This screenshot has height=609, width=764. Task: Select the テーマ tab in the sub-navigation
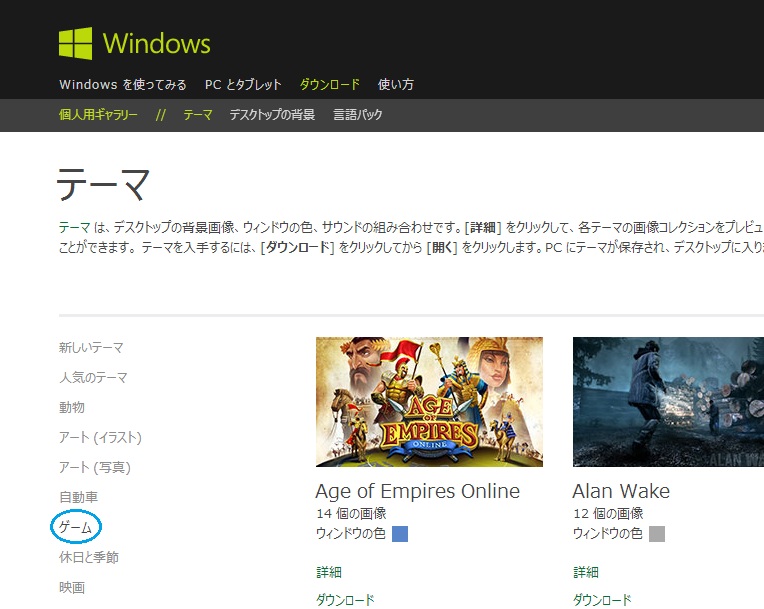[x=198, y=115]
